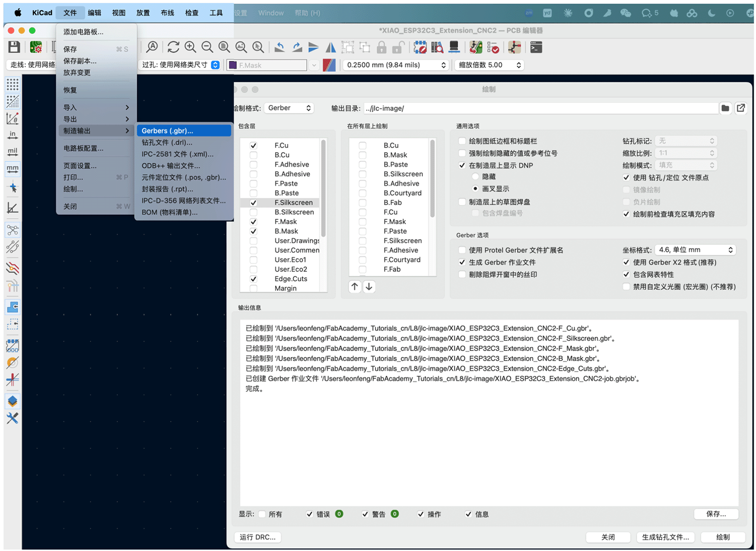Screen dimensions: 756x551
Task: Switch units to millimeters in left toolbar
Action: coord(13,168)
